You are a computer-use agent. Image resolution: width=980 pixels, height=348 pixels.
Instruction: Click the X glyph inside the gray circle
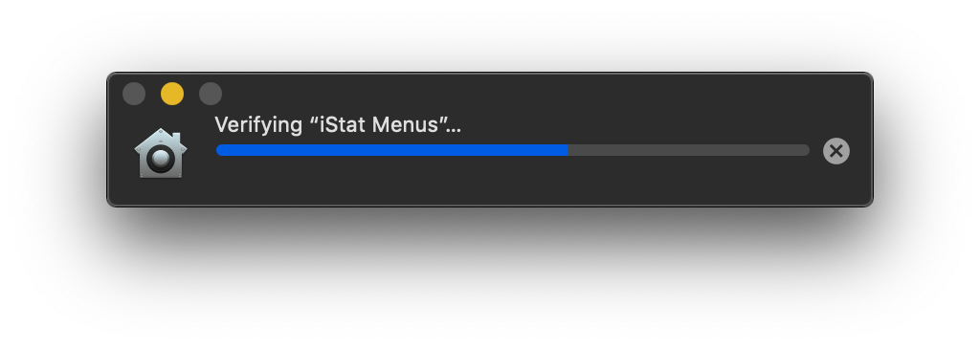836,150
